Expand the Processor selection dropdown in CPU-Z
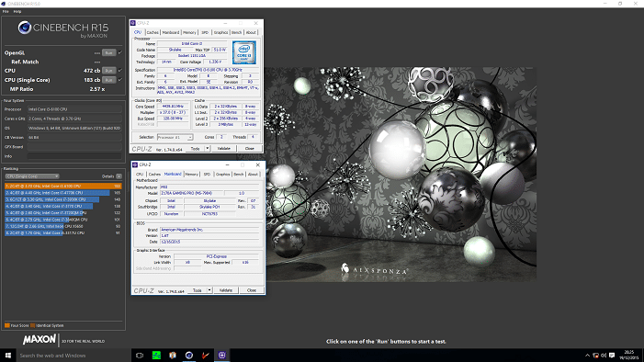 (175, 137)
